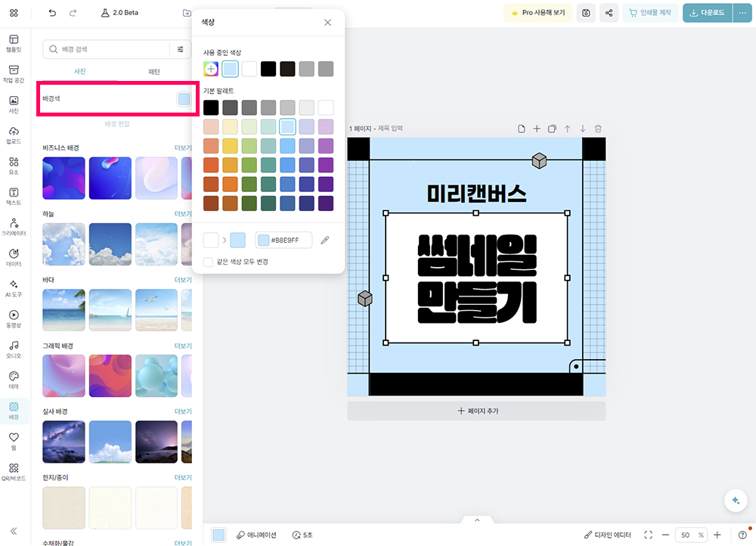Image resolution: width=756 pixels, height=546 pixels.
Task: Collapse the left sidebar with double chevron
Action: 14,531
